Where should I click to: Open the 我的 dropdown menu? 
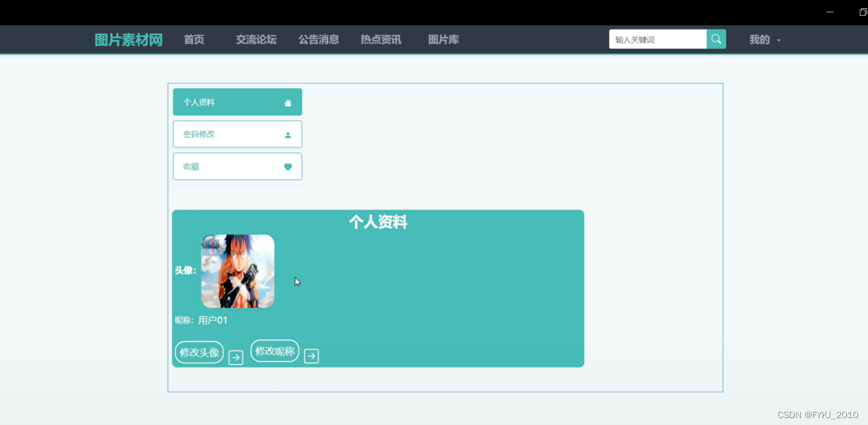click(x=765, y=40)
